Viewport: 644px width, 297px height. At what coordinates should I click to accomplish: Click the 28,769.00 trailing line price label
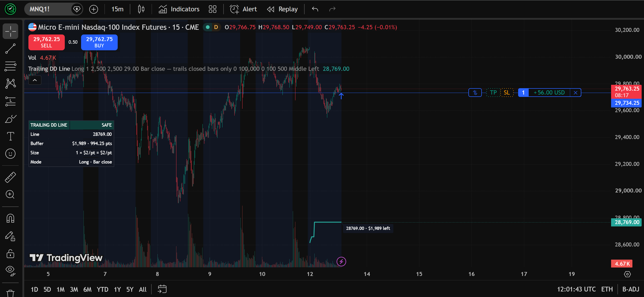pos(626,222)
